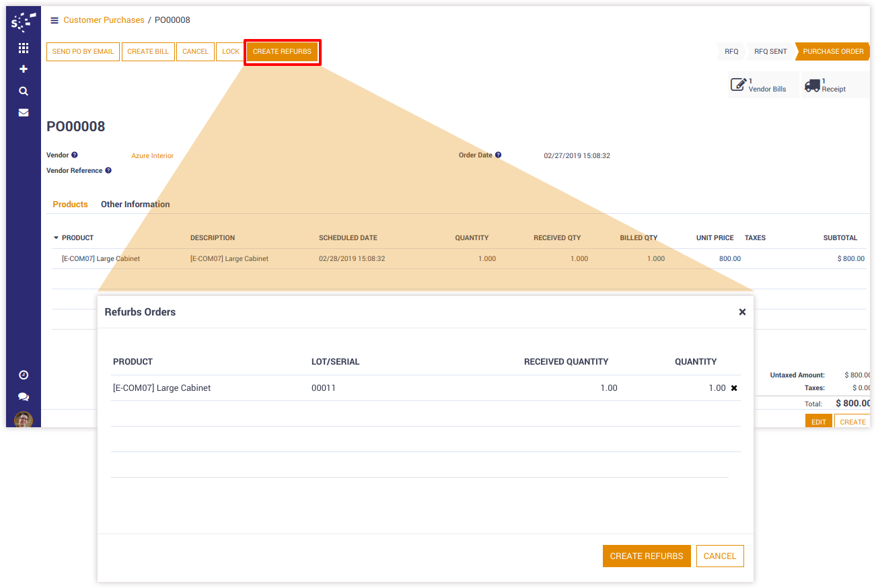Screen dimensions: 876x588
Task: Open search via magnifier icon
Action: (24, 91)
